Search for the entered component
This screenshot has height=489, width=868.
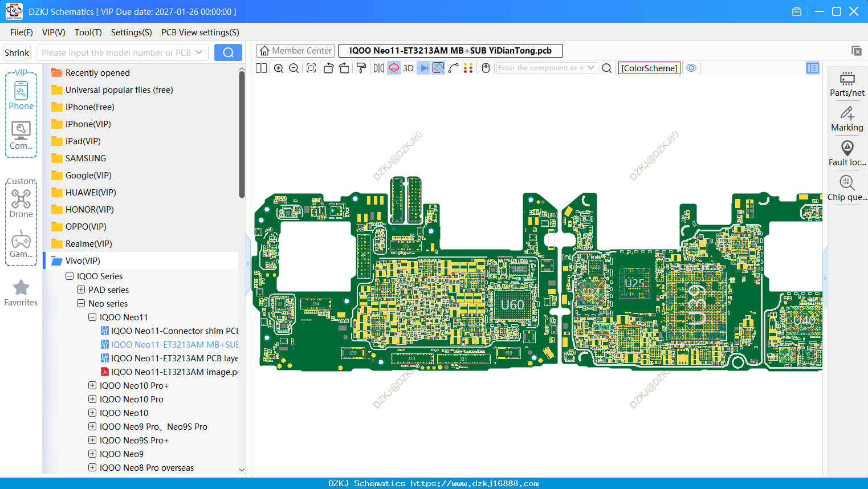(x=606, y=68)
